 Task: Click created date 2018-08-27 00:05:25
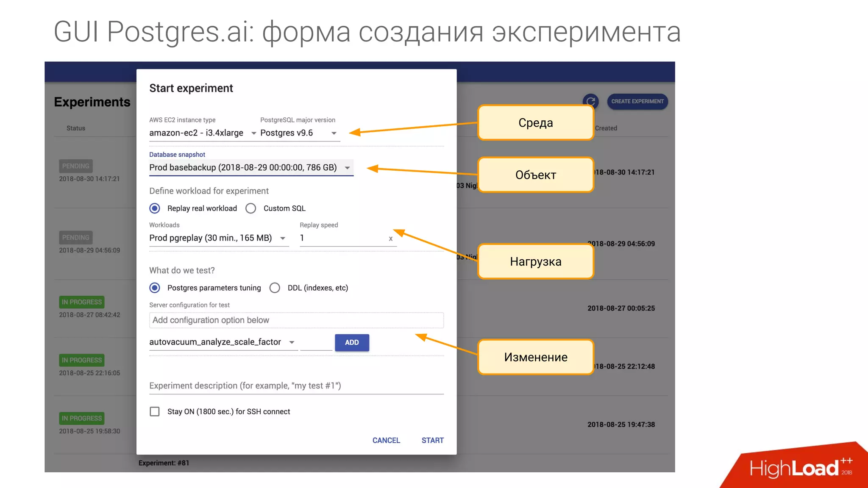tap(621, 308)
